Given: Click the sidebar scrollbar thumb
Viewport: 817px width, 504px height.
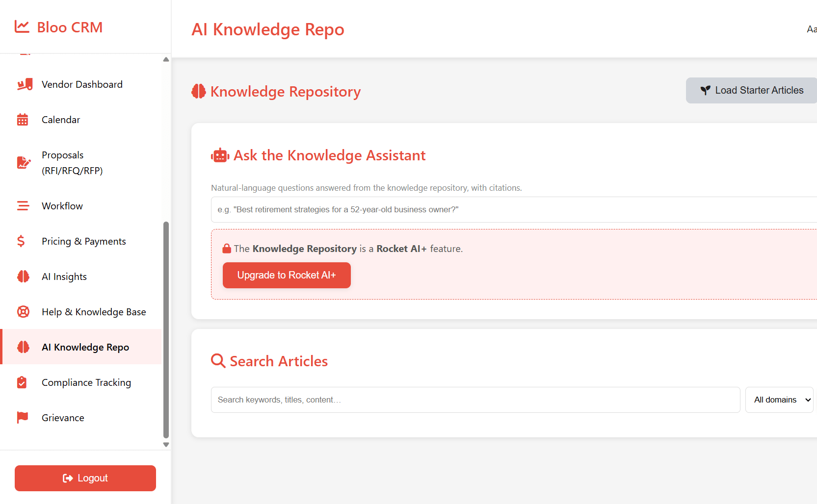Looking at the screenshot, I should pos(166,329).
